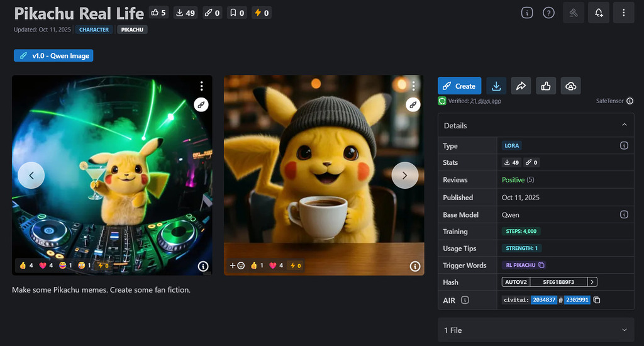This screenshot has width=644, height=346.
Task: Open three-dot menu at top right
Action: (x=623, y=13)
